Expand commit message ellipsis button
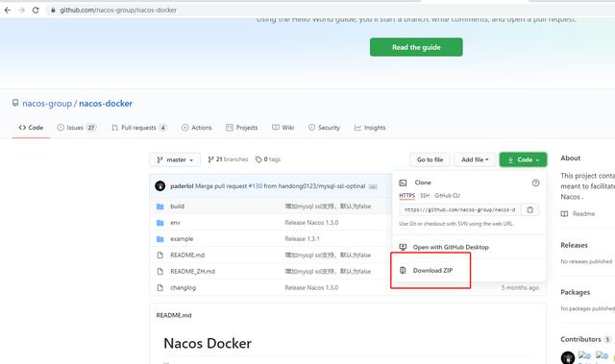This screenshot has height=364, width=615. (373, 186)
